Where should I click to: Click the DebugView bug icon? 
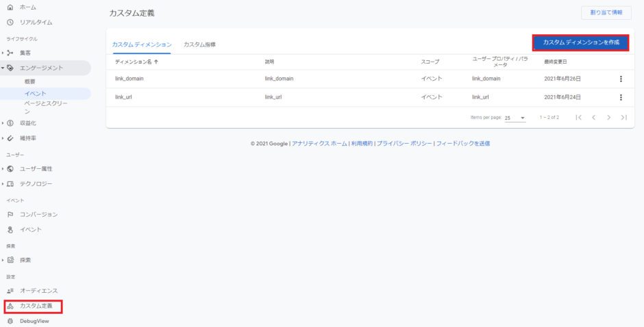pyautogui.click(x=10, y=322)
